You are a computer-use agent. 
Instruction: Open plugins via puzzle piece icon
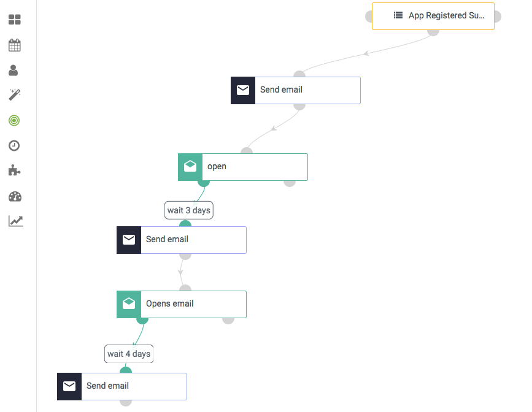click(x=14, y=170)
